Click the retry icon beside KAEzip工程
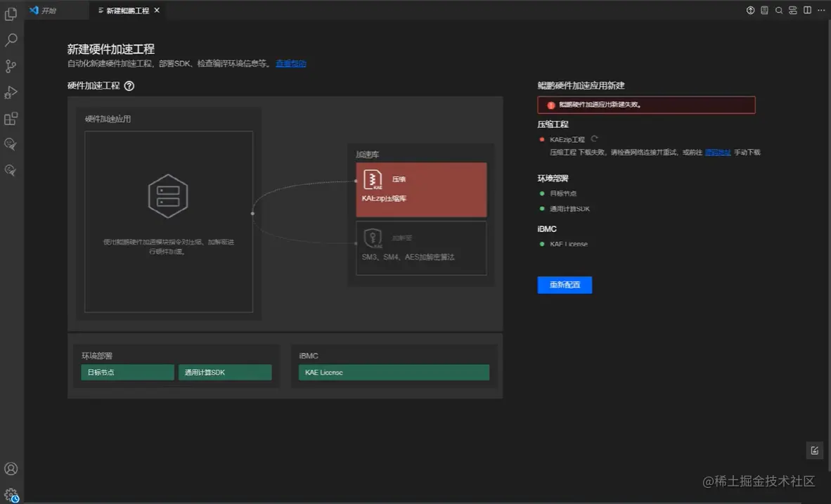831x504 pixels. pos(594,139)
